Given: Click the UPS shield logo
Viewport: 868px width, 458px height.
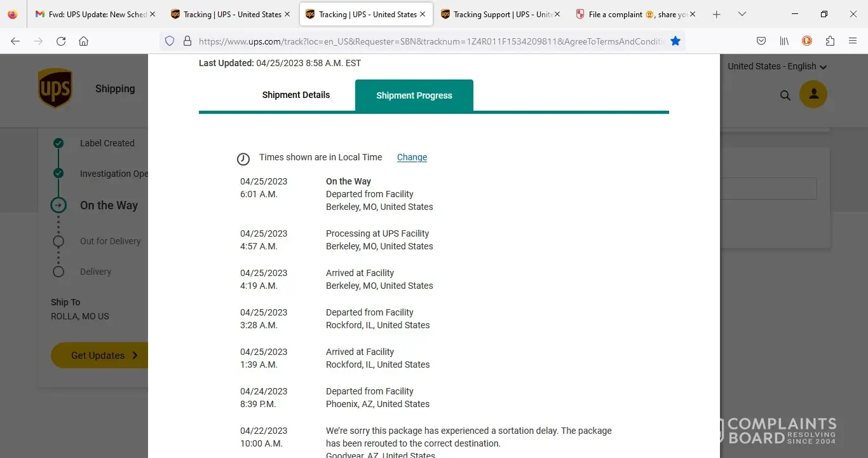Looking at the screenshot, I should (55, 88).
